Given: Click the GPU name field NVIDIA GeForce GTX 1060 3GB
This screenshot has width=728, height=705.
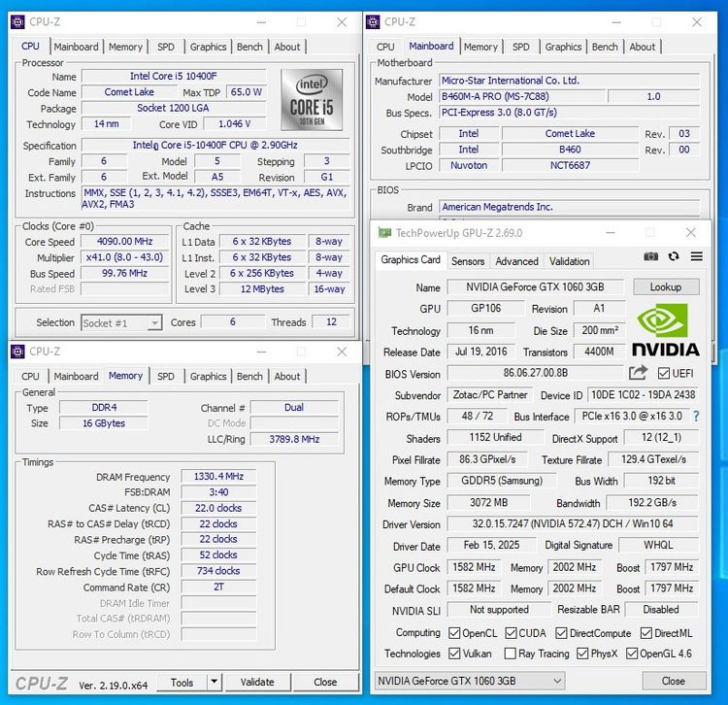Looking at the screenshot, I should tap(535, 287).
